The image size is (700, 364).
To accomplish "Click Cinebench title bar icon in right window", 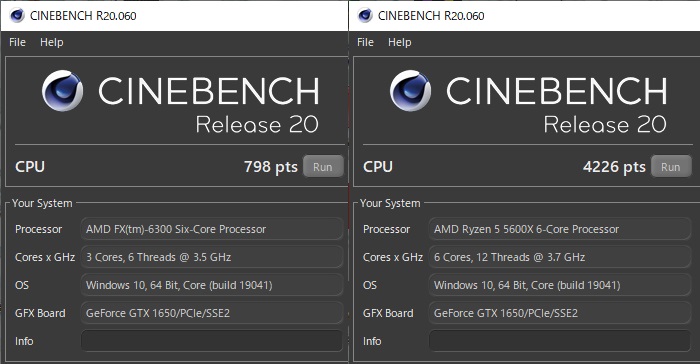I will point(365,16).
